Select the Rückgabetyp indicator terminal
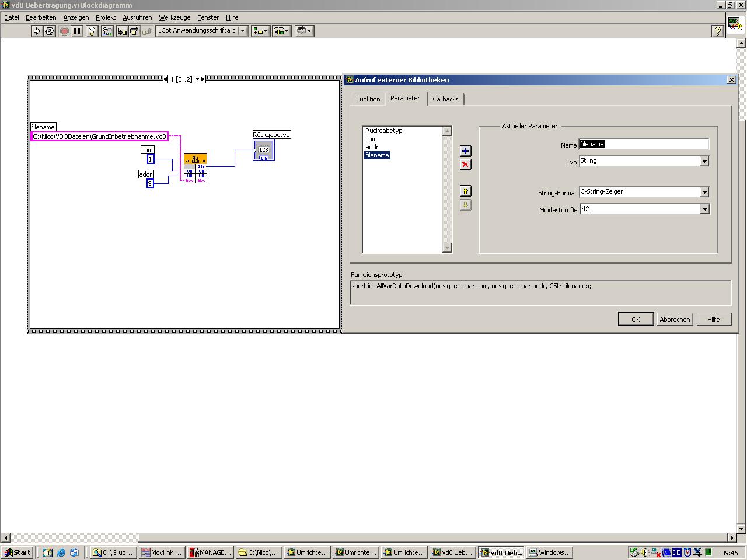Screen dimensions: 747x560 click(264, 150)
